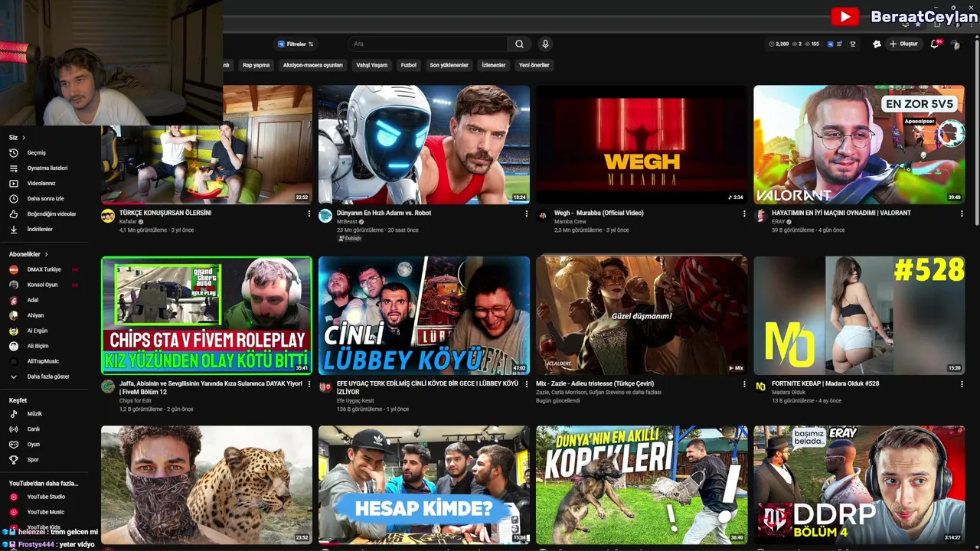980x551 pixels.
Task: Open the DMAX Türkiye subscription
Action: pyautogui.click(x=44, y=269)
